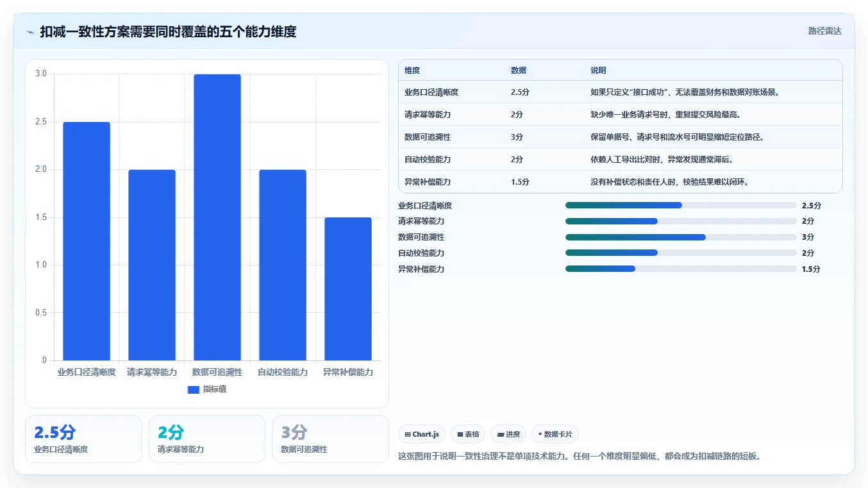Select 业务口径清晰度 cell in the table

[431, 92]
